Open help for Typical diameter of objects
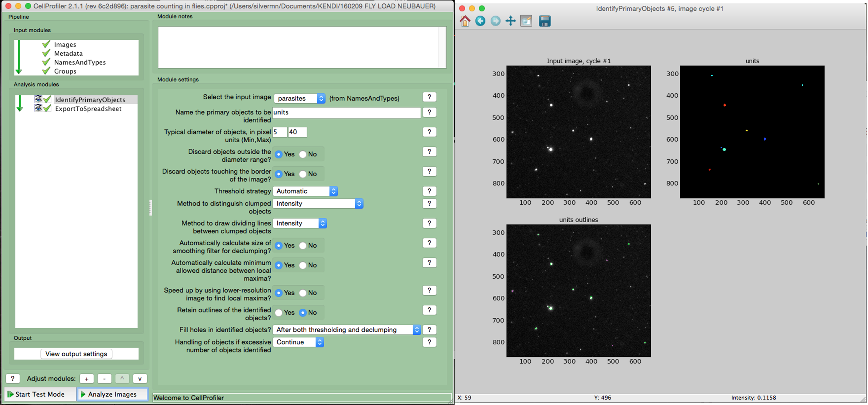 tap(429, 132)
